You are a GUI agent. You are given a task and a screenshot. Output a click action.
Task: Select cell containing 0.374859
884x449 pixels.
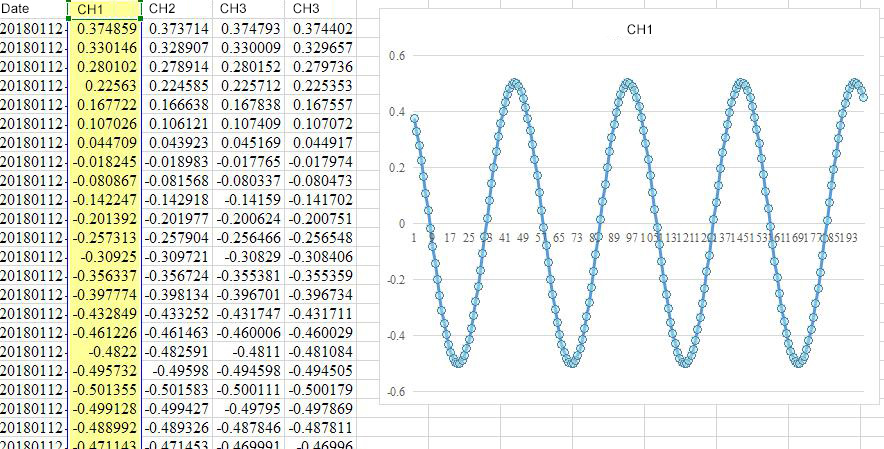[105, 28]
